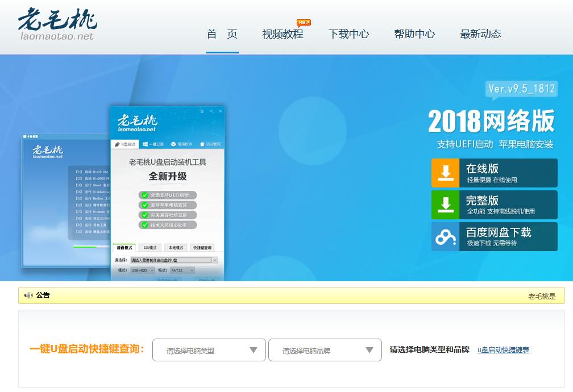Image resolution: width=573 pixels, height=392 pixels.
Task: Click the orange NEW badge above 视频教程
Action: coord(304,23)
